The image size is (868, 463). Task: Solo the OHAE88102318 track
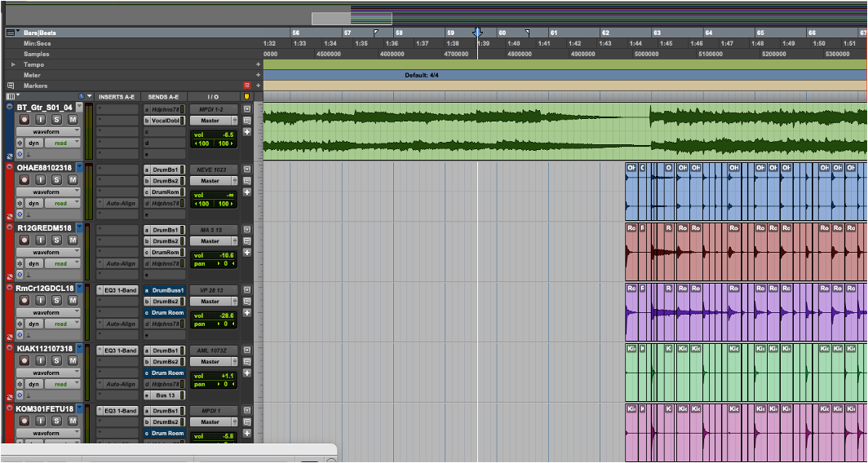point(56,180)
